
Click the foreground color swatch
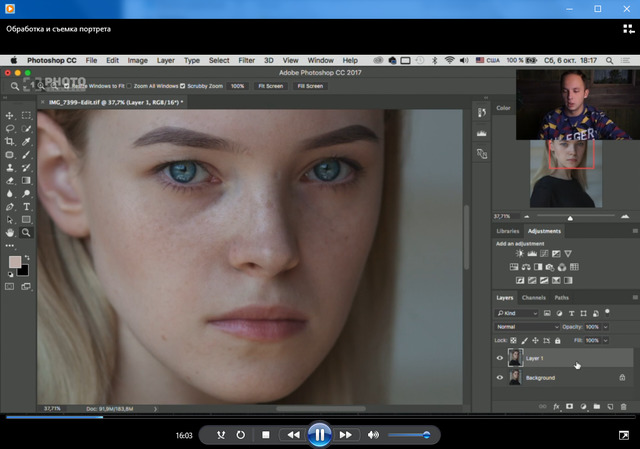click(x=14, y=261)
